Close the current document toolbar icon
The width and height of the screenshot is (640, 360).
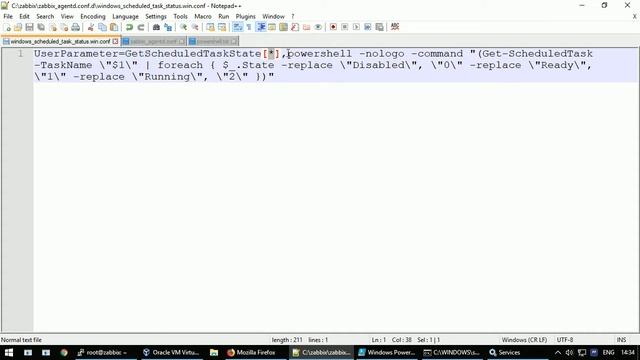53,27
